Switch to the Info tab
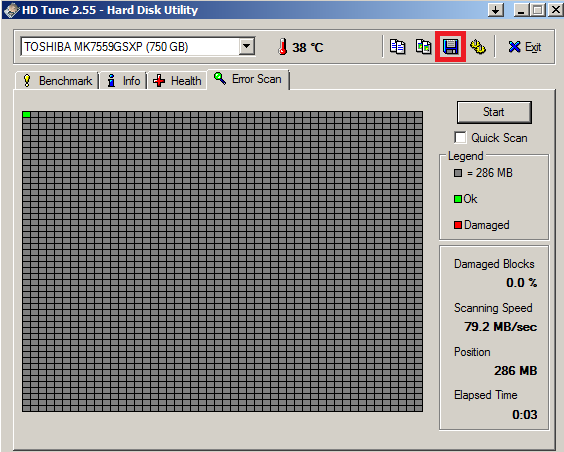Screen dimensions: 564x452 (123, 81)
